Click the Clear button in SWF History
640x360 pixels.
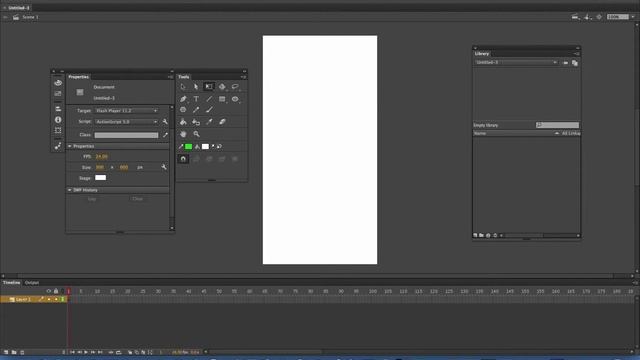tap(138, 199)
